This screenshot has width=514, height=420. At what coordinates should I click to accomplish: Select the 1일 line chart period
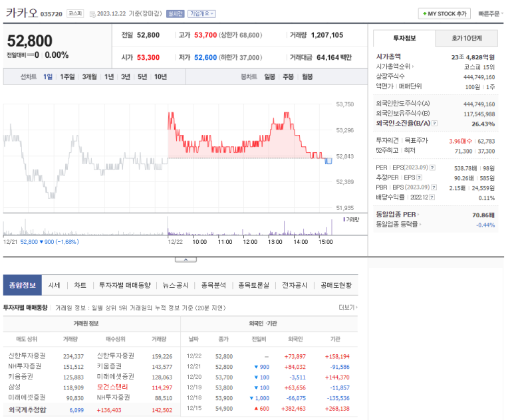point(48,76)
